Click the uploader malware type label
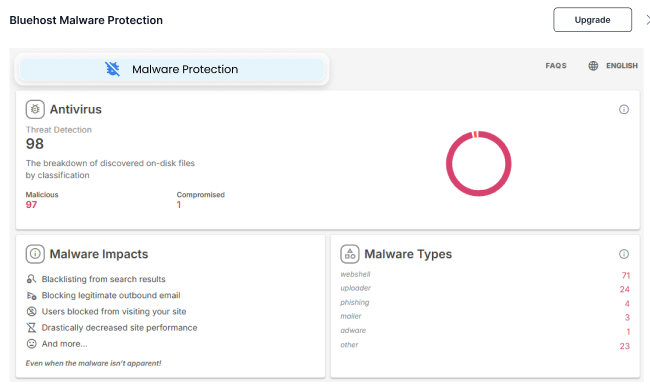Viewport: 650px width, 391px height. click(x=355, y=288)
